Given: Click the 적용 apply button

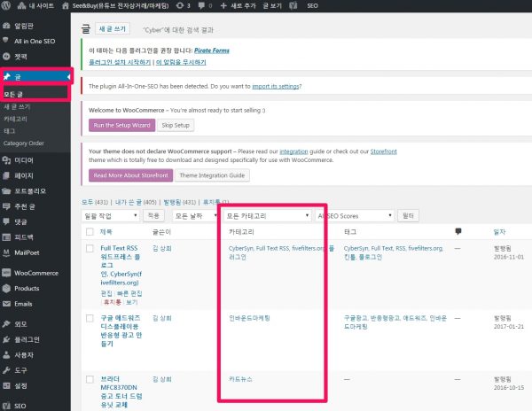Looking at the screenshot, I should tap(153, 215).
